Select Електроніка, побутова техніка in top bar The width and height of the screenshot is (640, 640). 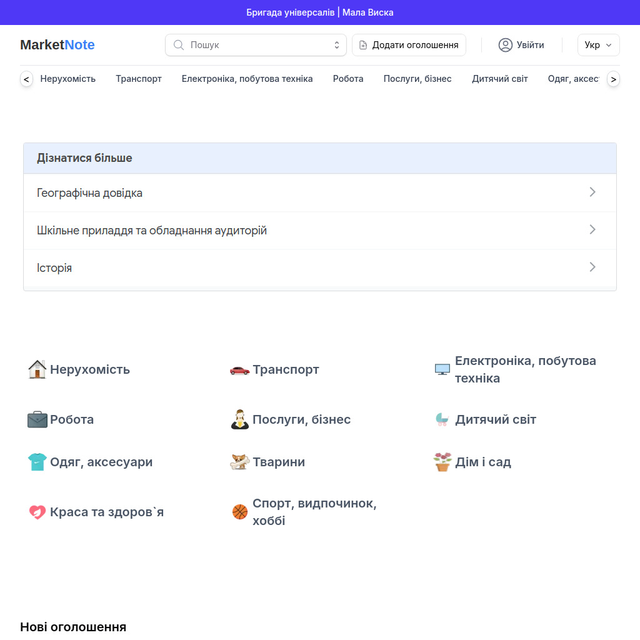[x=247, y=79]
